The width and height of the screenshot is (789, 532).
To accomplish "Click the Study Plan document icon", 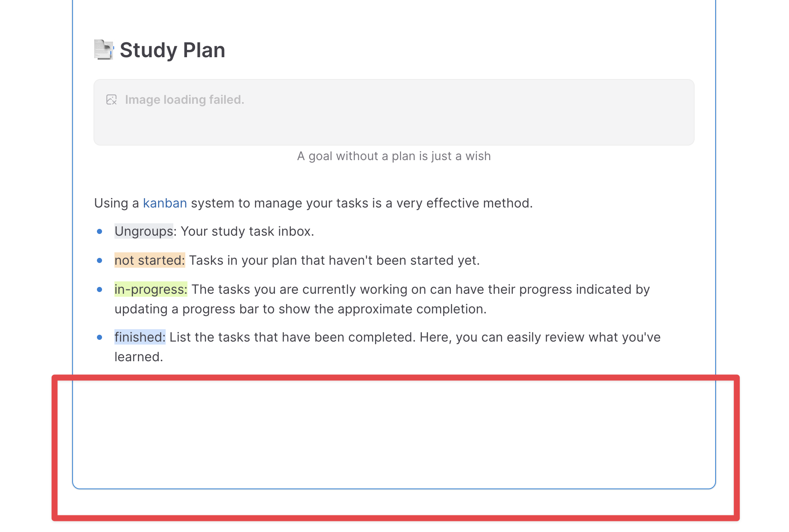I will 104,50.
